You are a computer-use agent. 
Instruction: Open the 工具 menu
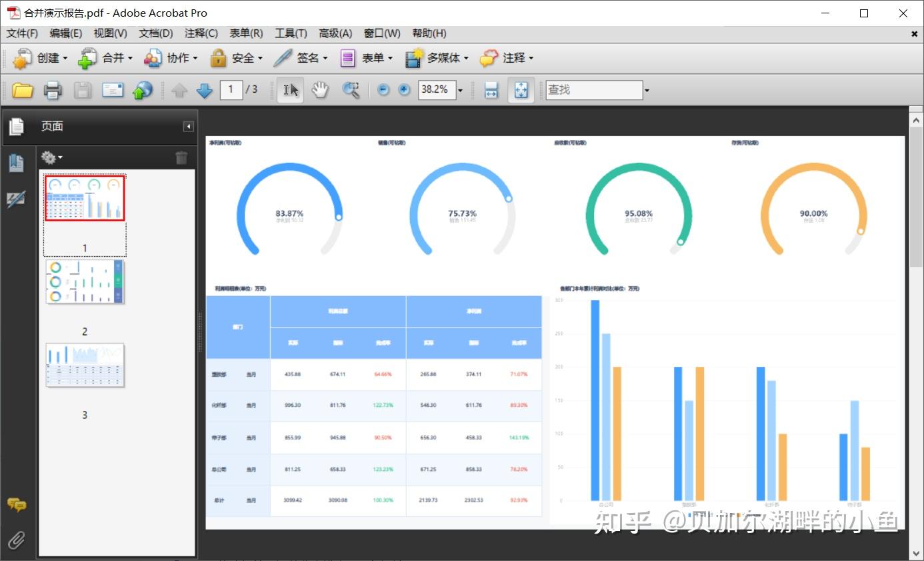[x=291, y=33]
